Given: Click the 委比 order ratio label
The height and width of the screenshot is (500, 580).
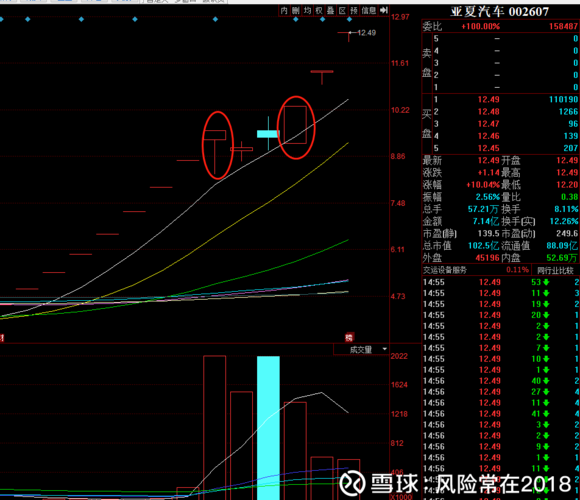Looking at the screenshot, I should coord(432,27).
